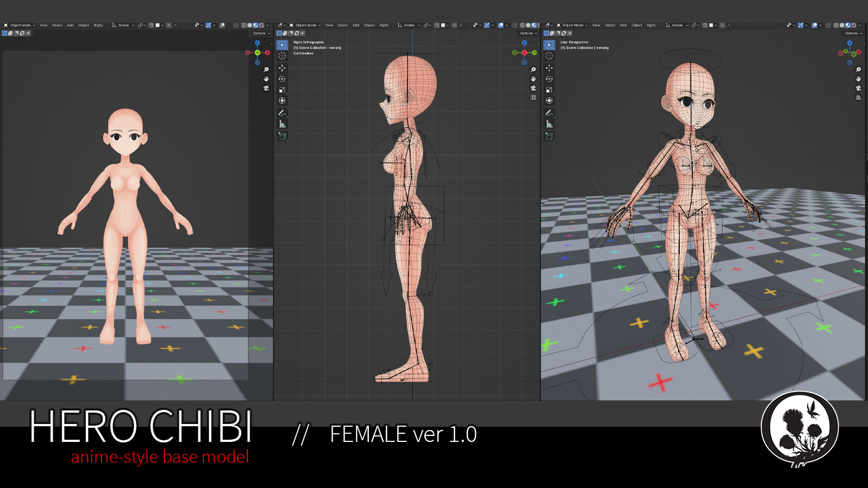This screenshot has height=488, width=868.
Task: Select the Cursor tool in middle viewport
Action: [x=282, y=56]
